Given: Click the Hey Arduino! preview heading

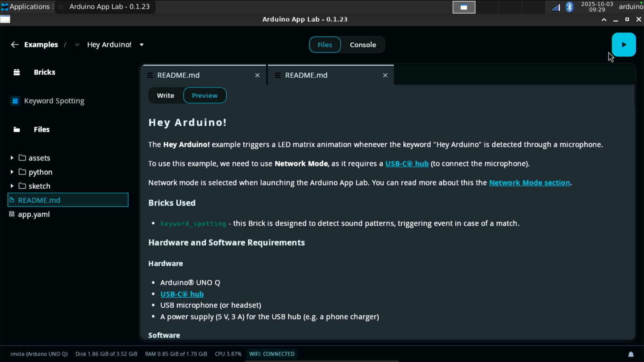Looking at the screenshot, I should 188,122.
